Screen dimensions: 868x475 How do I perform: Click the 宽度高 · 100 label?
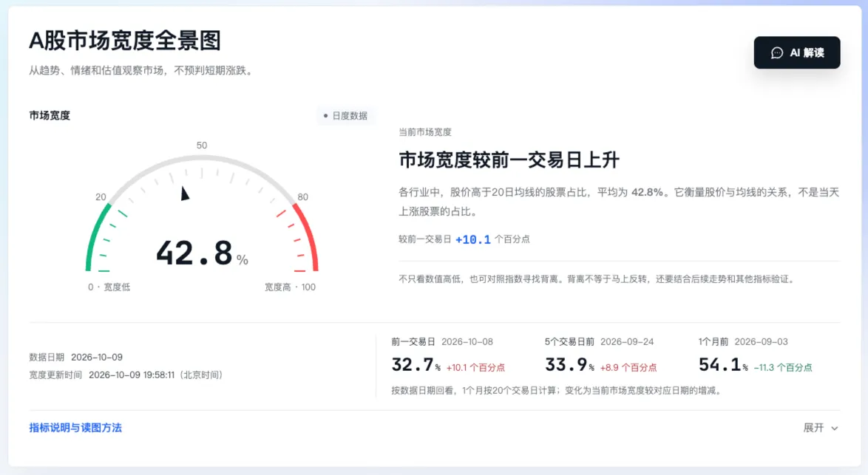(x=290, y=287)
